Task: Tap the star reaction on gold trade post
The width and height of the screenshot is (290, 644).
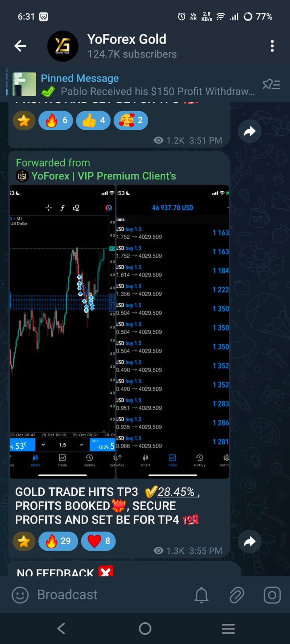Action: tap(24, 541)
